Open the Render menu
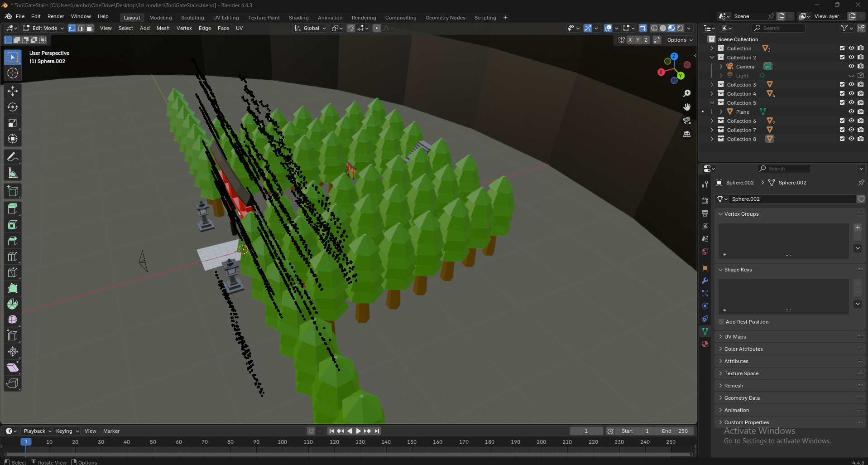 point(56,16)
